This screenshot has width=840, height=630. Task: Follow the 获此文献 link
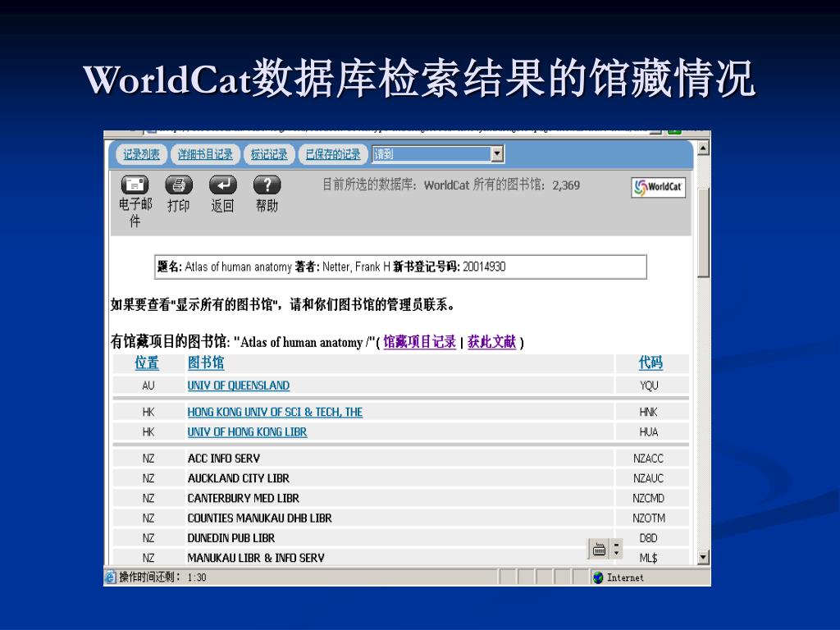(x=491, y=342)
